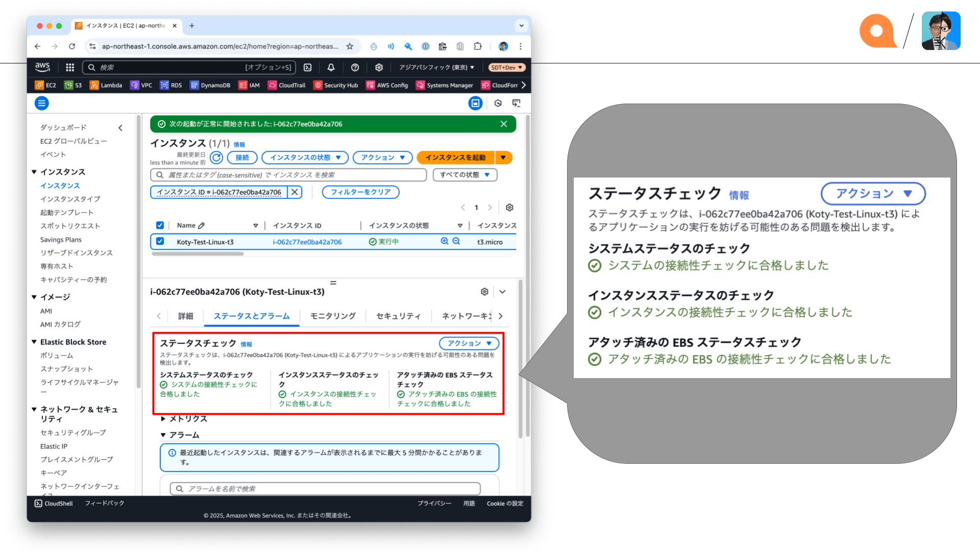Open console settings gear in top bar
Viewport: 980px width, 551px height.
click(379, 67)
